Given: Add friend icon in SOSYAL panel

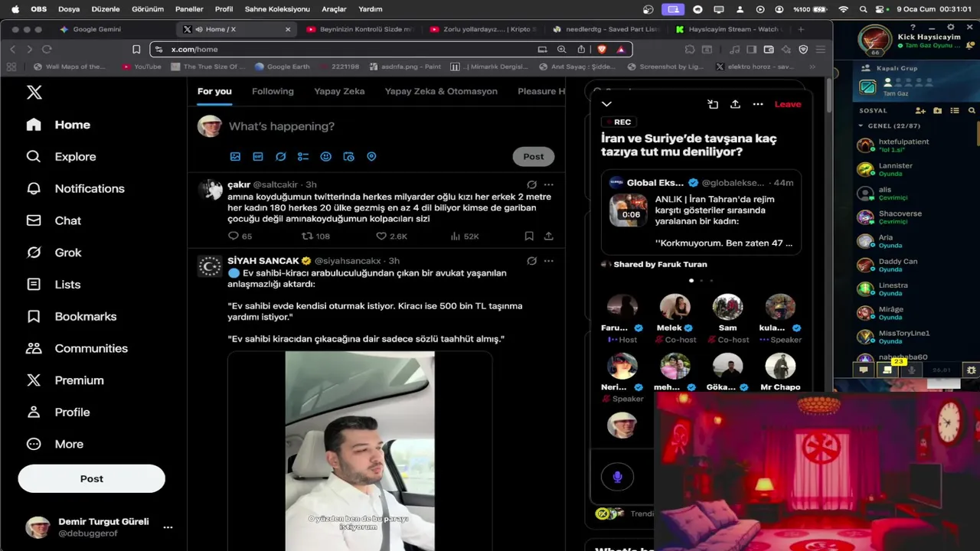Looking at the screenshot, I should coord(920,110).
